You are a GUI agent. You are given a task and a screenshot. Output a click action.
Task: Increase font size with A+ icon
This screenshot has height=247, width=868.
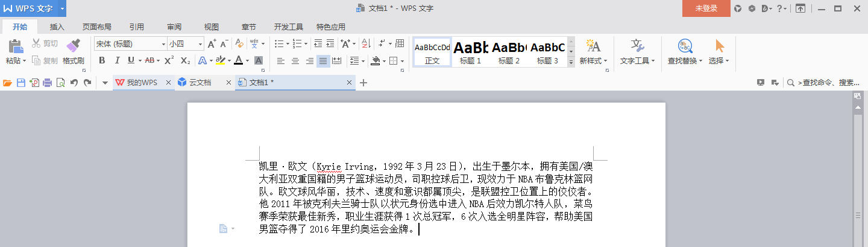[212, 43]
